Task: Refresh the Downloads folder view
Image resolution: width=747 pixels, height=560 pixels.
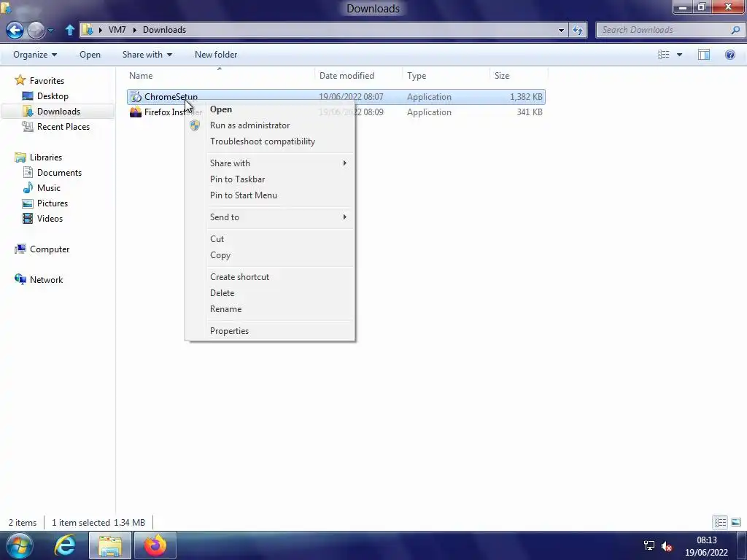Action: tap(578, 30)
